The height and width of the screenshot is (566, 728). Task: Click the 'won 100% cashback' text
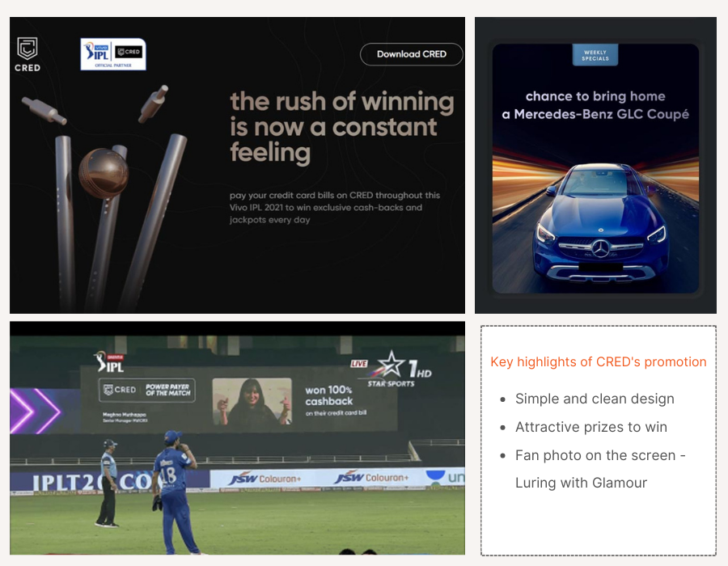click(329, 395)
